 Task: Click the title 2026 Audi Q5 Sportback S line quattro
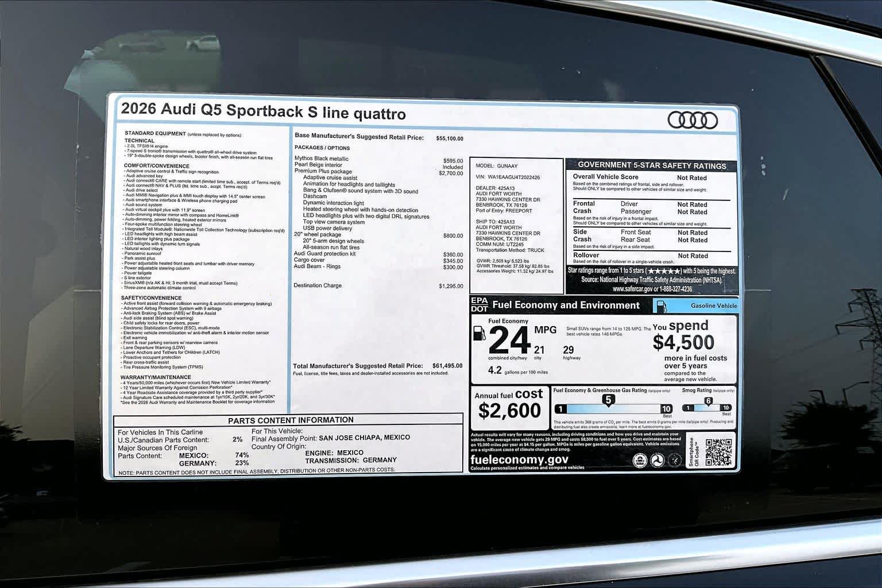tap(264, 110)
